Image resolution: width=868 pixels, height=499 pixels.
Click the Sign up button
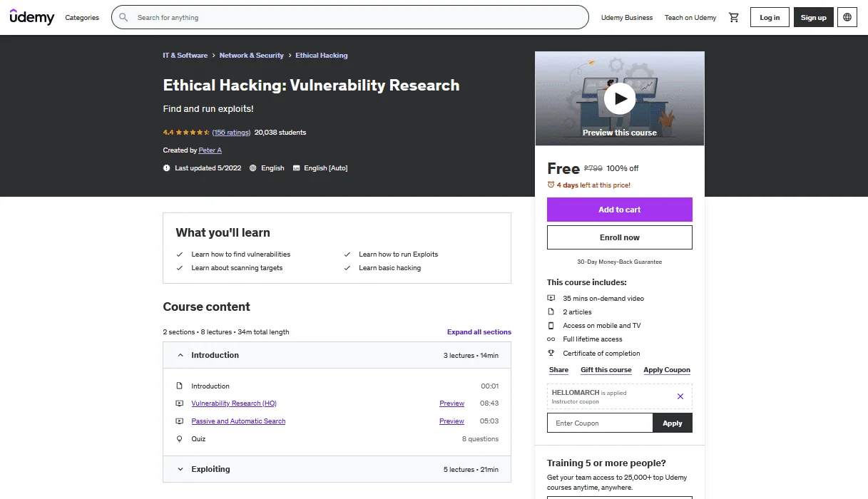pos(813,17)
